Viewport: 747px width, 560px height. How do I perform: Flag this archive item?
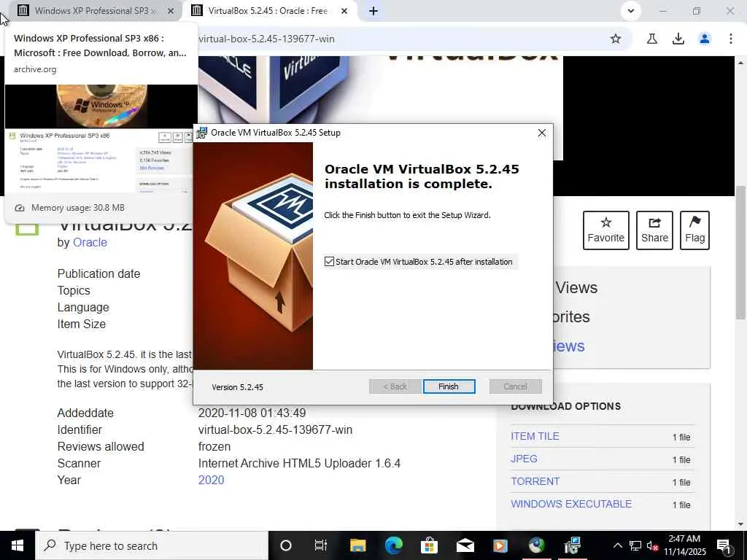click(x=694, y=230)
